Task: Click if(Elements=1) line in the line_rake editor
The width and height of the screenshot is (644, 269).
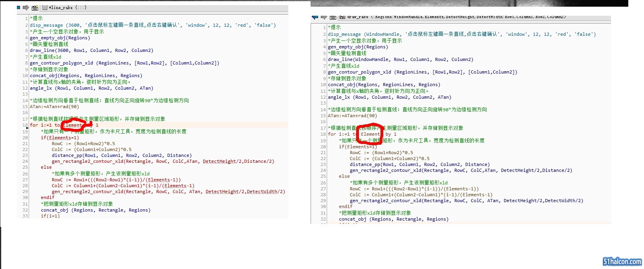Action: tap(60, 138)
